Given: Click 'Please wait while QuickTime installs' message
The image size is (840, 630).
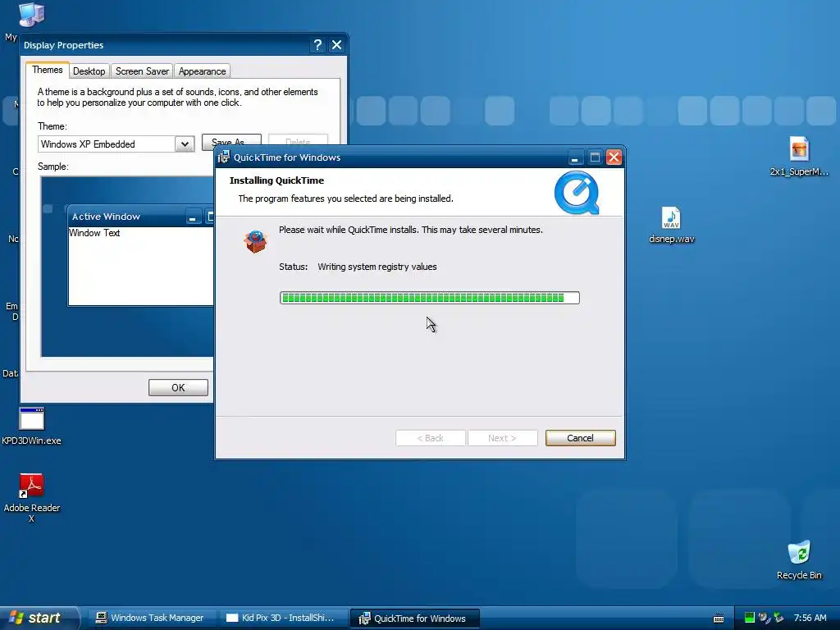Looking at the screenshot, I should tap(411, 230).
